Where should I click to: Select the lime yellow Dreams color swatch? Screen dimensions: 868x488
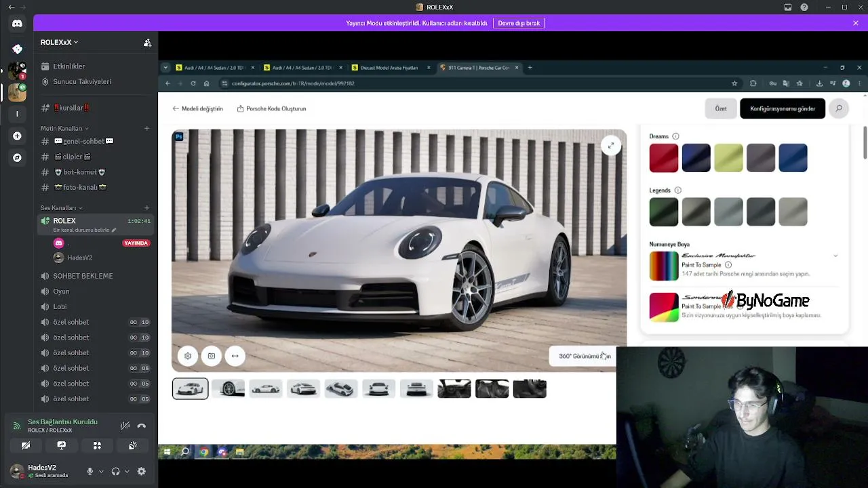coord(728,158)
